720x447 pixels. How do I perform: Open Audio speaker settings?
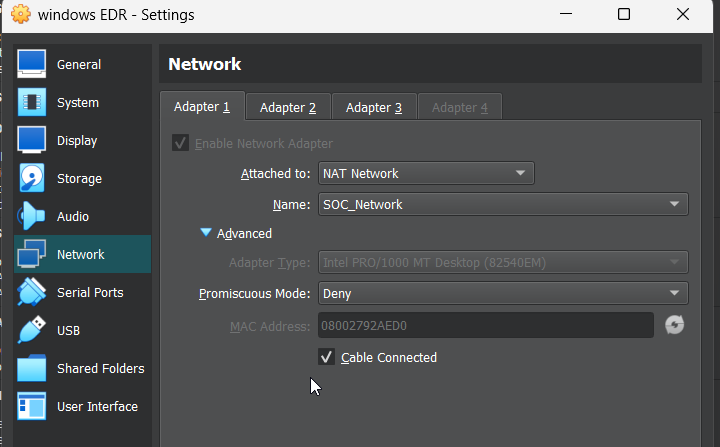coord(32,217)
